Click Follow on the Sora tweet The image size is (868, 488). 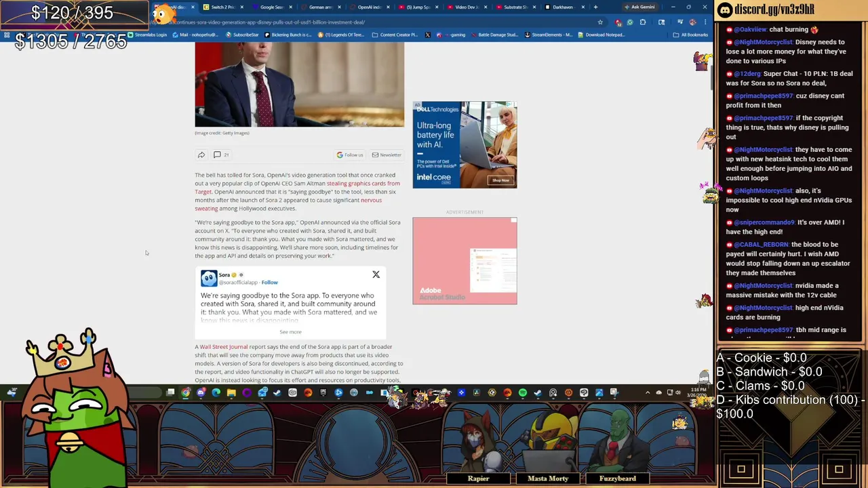click(x=270, y=283)
